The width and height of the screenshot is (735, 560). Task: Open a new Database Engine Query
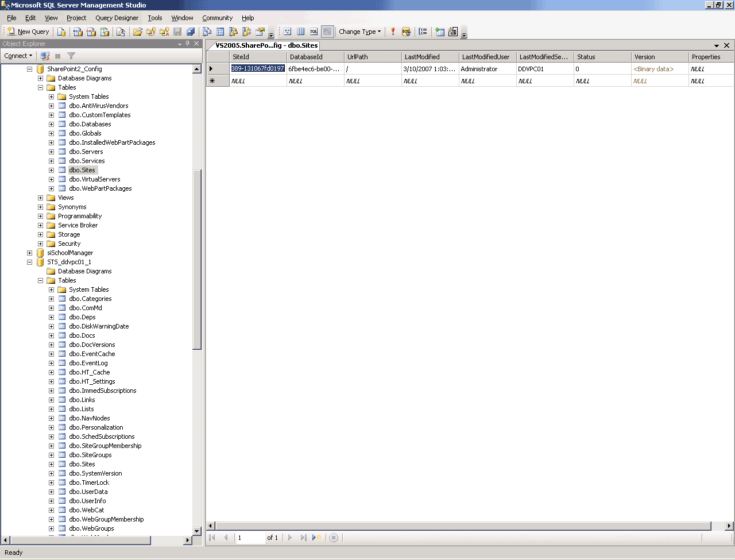pyautogui.click(x=61, y=32)
